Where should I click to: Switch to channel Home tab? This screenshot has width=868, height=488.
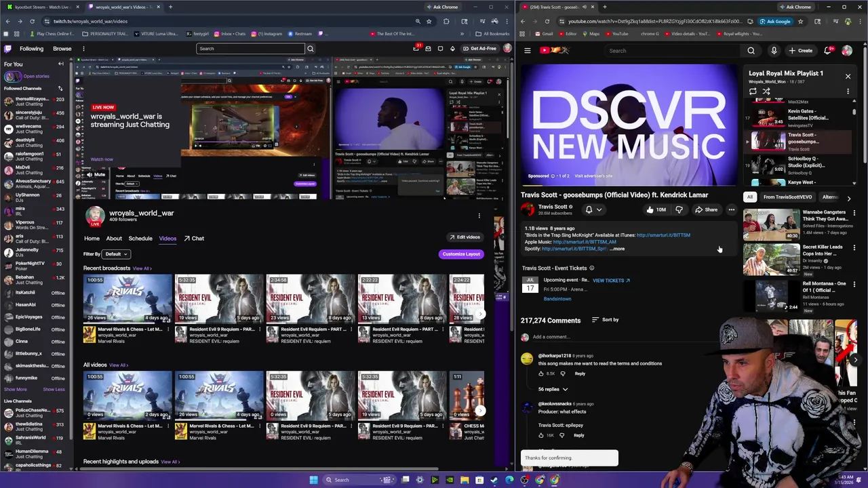pyautogui.click(x=92, y=239)
